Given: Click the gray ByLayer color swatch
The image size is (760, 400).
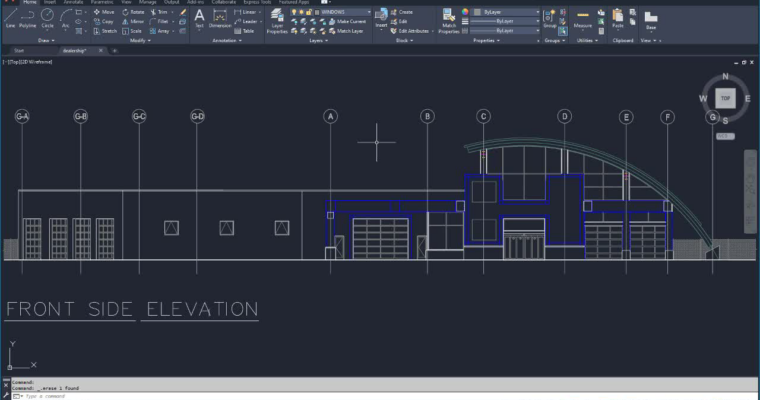Looking at the screenshot, I should 477,12.
